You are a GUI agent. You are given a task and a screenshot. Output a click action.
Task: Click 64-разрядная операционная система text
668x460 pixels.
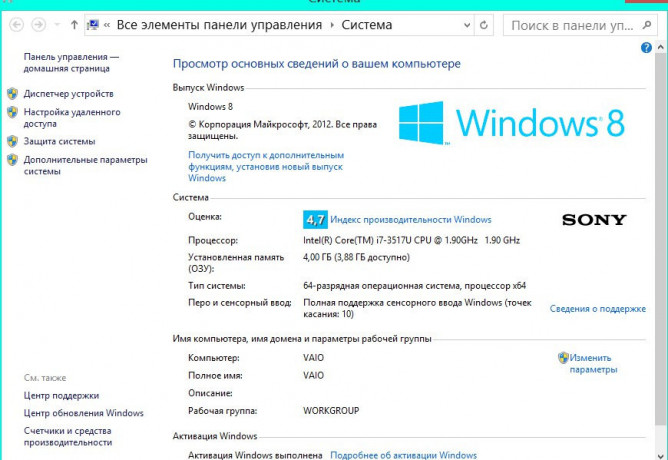415,286
